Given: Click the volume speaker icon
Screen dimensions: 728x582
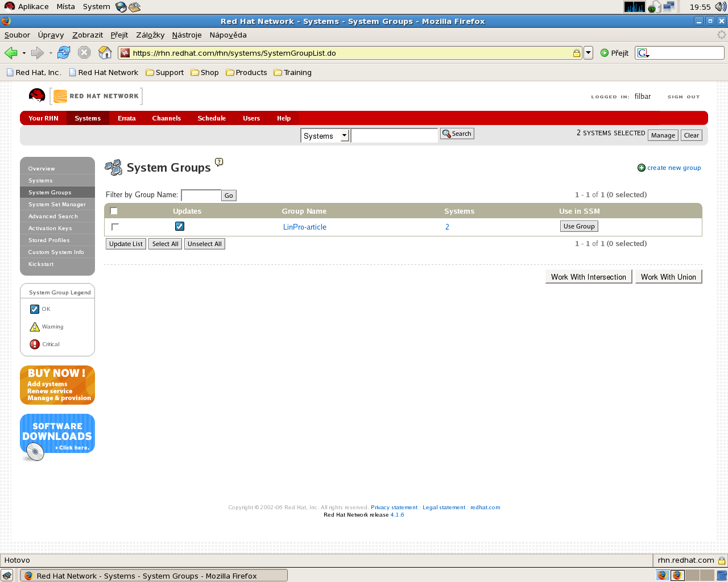Looking at the screenshot, I should click(721, 7).
